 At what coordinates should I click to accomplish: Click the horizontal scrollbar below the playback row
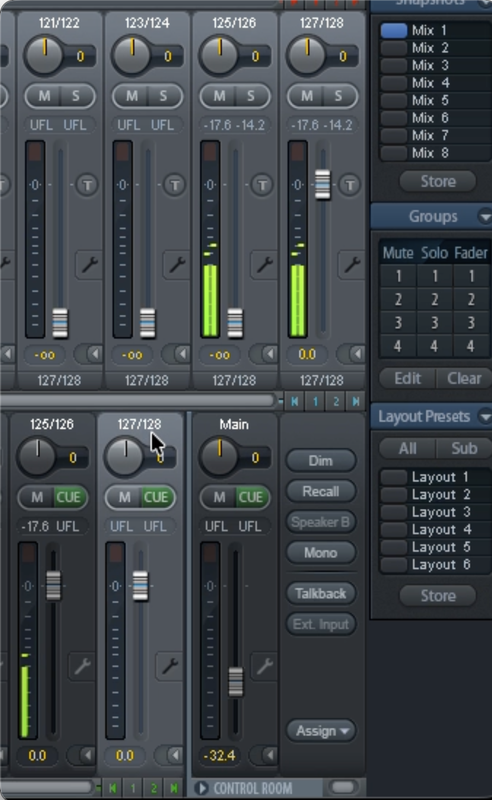(x=138, y=401)
